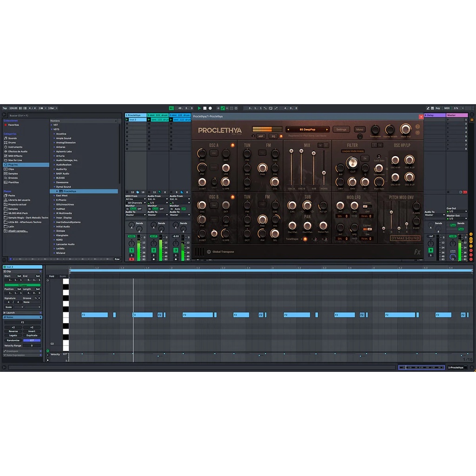476x476 pixels.
Task: Open Proyecto actual place
Action: pyautogui.click(x=17, y=205)
